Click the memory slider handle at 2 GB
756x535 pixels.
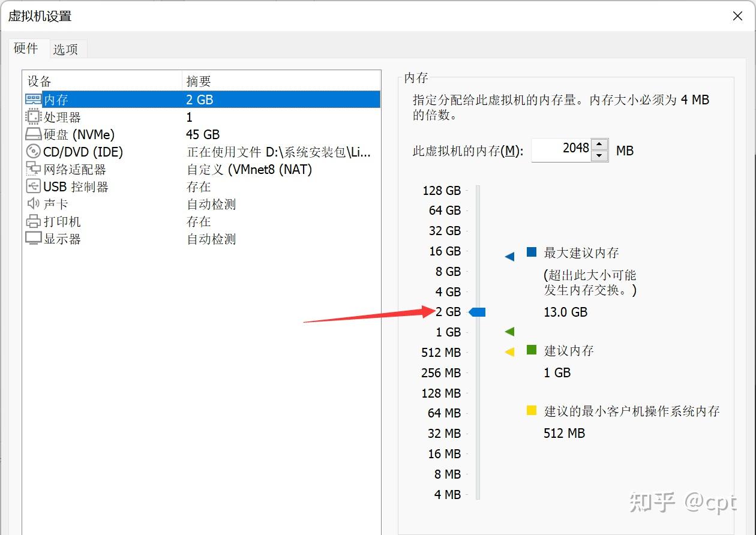(x=477, y=312)
